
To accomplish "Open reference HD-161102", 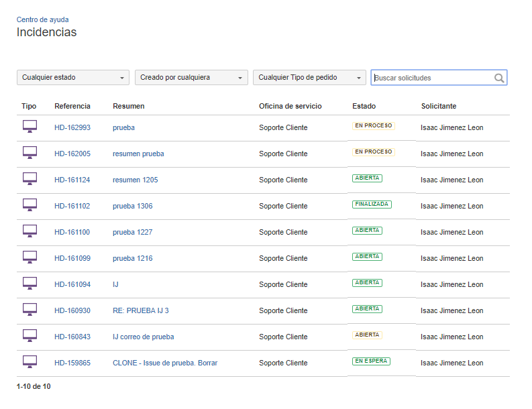I will click(x=72, y=206).
